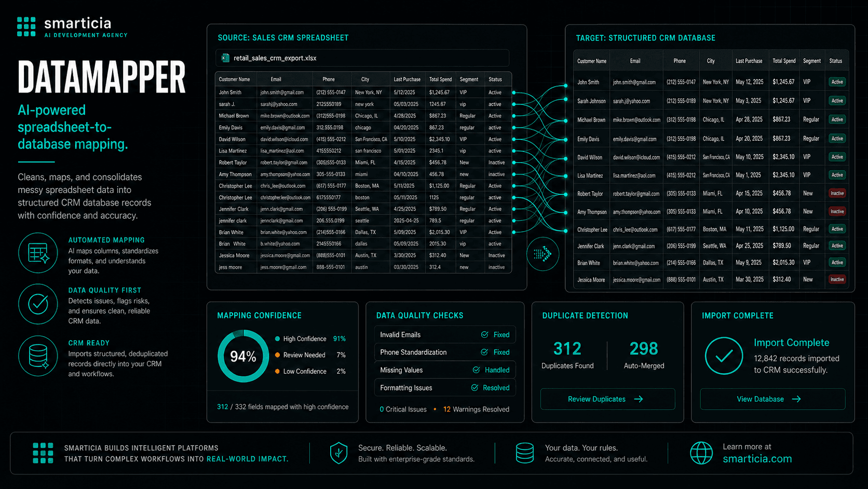Click the CRM Ready database icon
This screenshot has height=489, width=868.
point(38,356)
